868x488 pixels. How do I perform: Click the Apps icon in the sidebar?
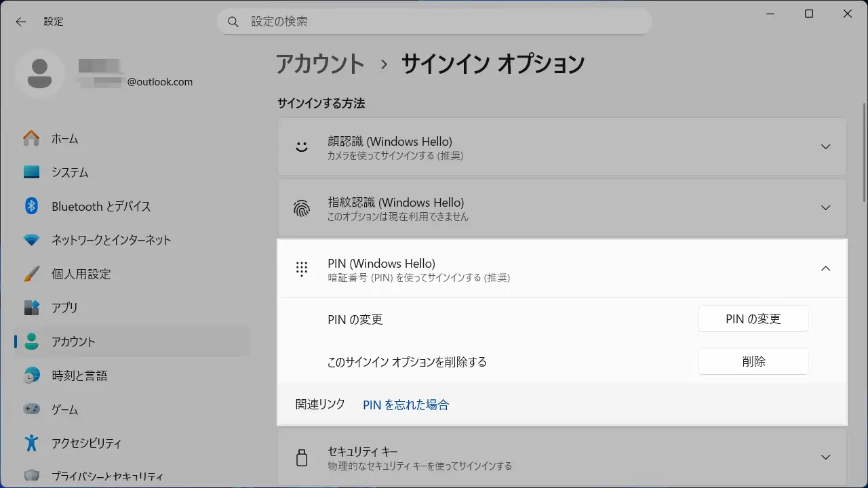point(31,308)
